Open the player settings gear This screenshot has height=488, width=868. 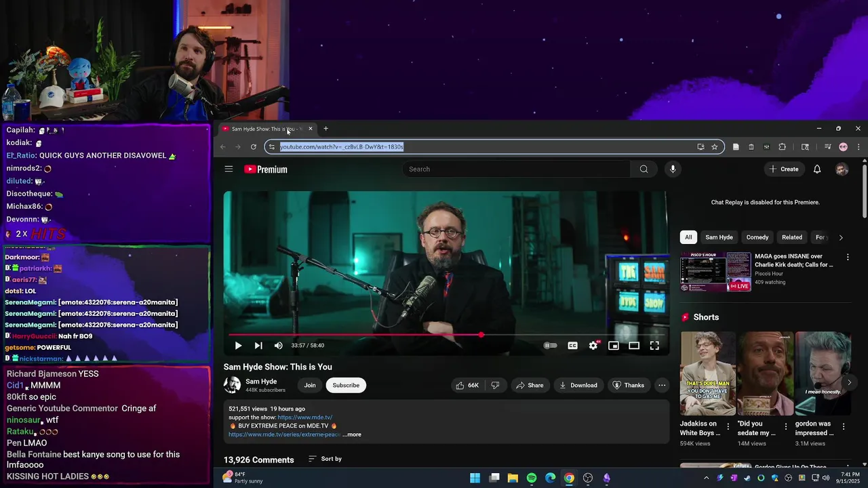pyautogui.click(x=593, y=346)
